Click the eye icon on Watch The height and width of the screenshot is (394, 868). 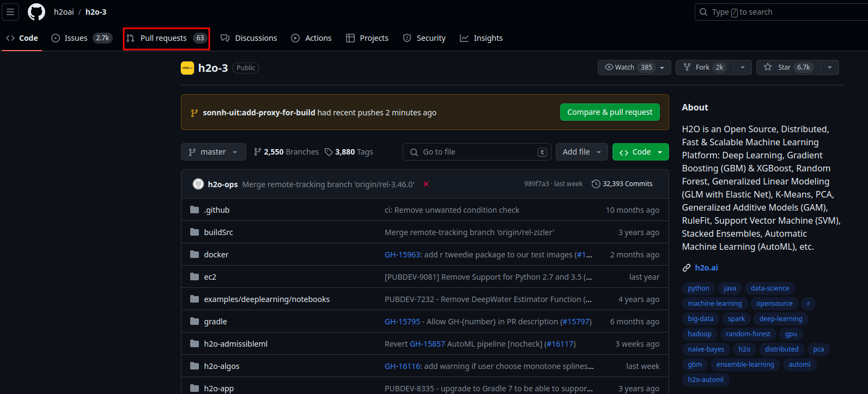point(609,67)
